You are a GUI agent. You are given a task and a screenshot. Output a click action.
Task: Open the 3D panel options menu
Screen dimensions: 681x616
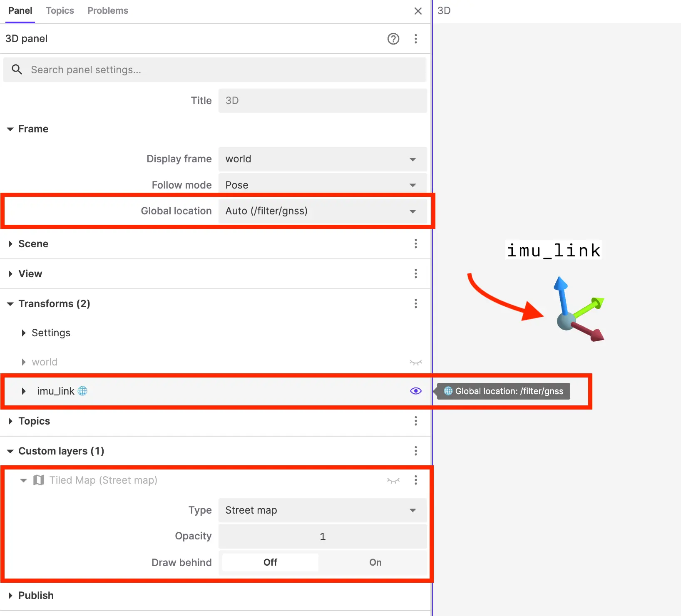click(x=415, y=39)
